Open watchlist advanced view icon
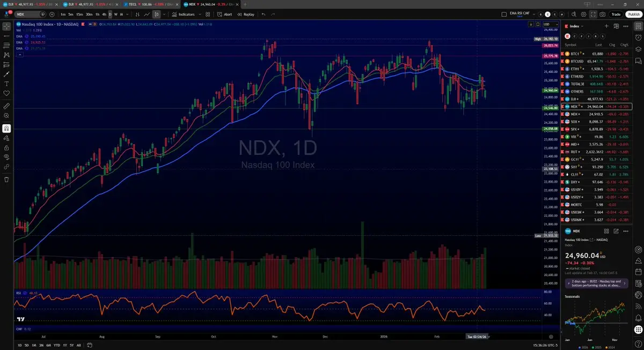644x350 pixels. click(x=616, y=26)
